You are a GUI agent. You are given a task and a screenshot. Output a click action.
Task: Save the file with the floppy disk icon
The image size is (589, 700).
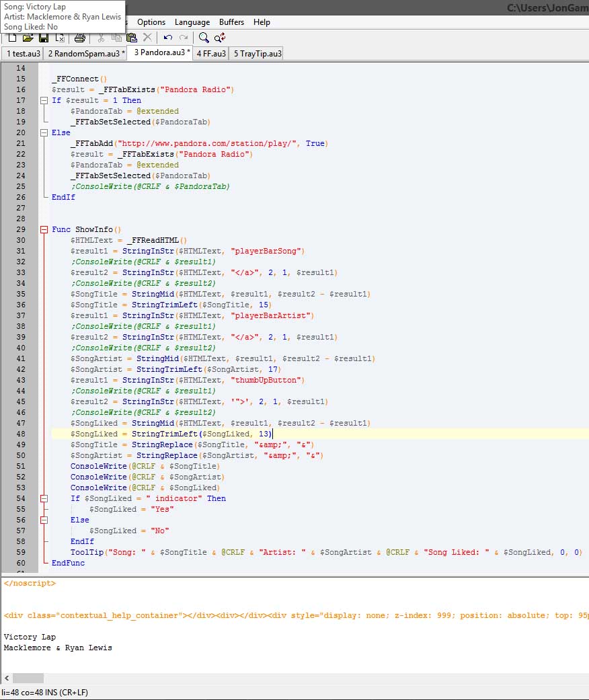44,38
